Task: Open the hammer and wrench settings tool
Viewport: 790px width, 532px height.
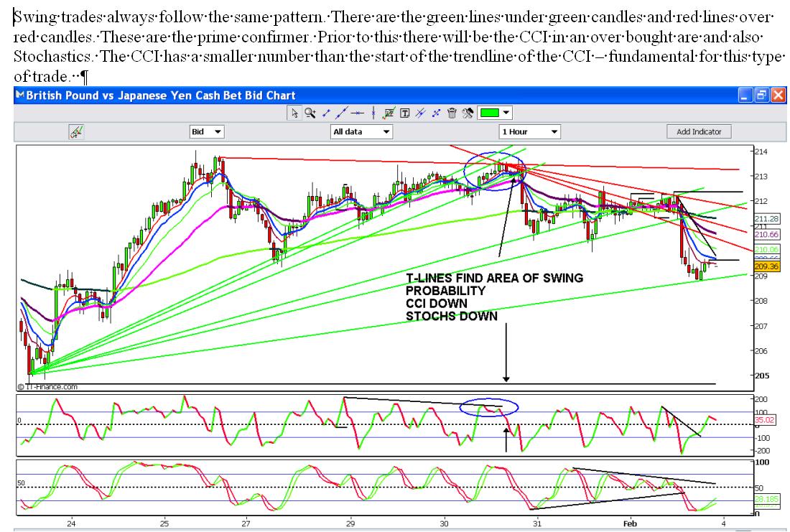Action: (x=468, y=113)
